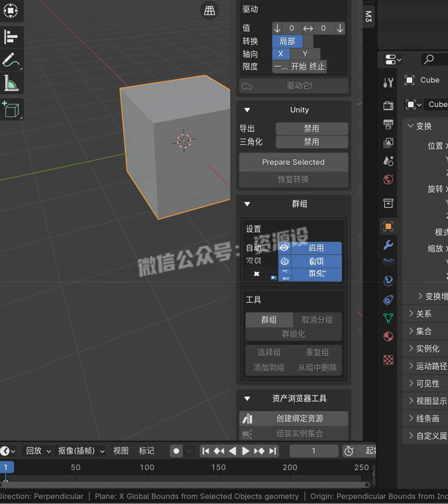Jump to previous keyframe
Viewport: 448px width, 504px height.
click(x=219, y=451)
